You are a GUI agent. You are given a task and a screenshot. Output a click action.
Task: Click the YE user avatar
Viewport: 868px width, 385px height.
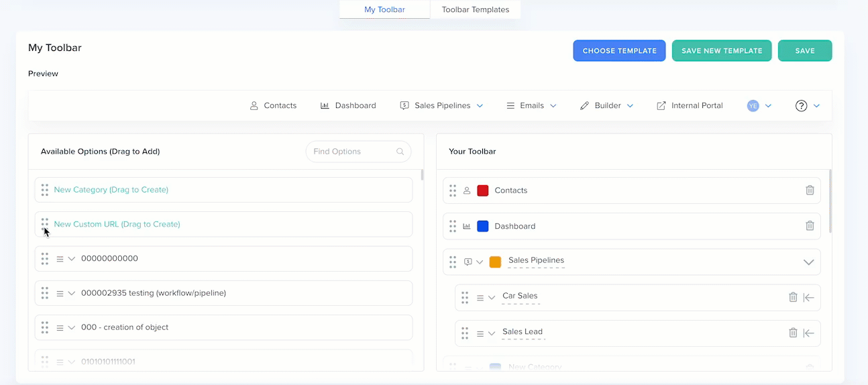[x=753, y=106]
